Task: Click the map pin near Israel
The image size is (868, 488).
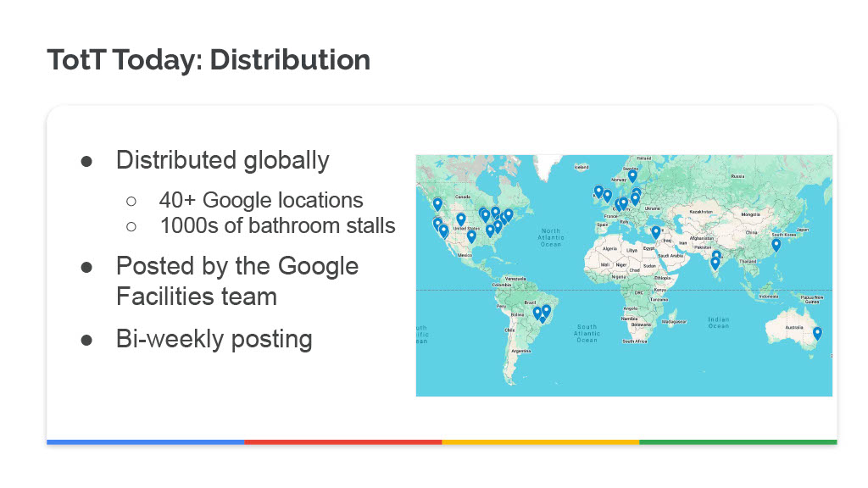Action: (655, 232)
